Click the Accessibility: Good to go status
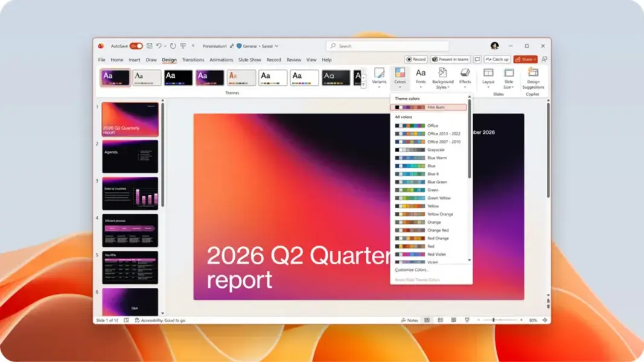 tap(160, 320)
